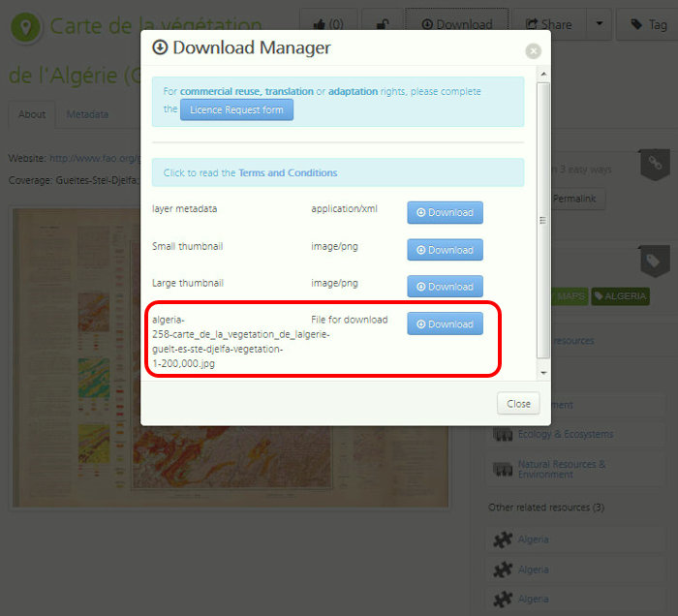Open the Licence Request form

(x=236, y=110)
